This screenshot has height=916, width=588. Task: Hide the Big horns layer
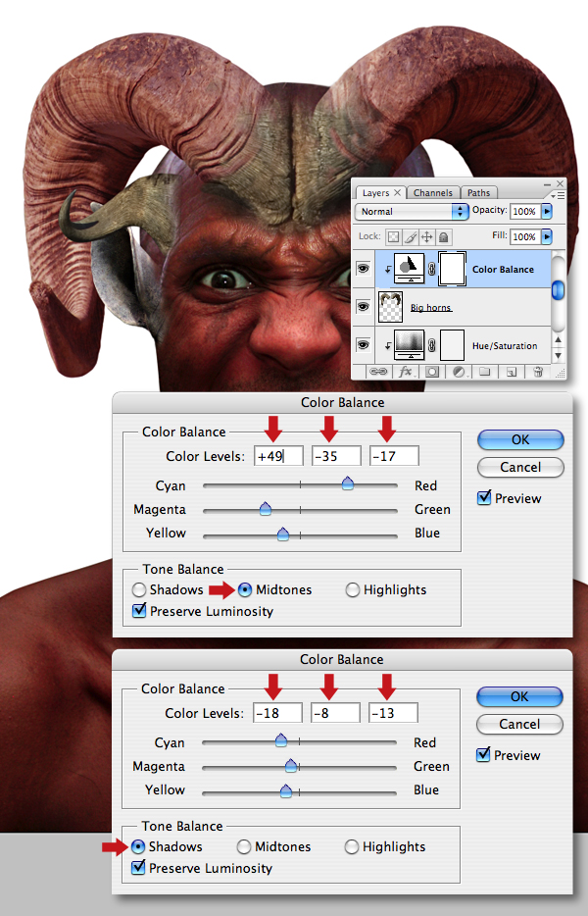[364, 306]
